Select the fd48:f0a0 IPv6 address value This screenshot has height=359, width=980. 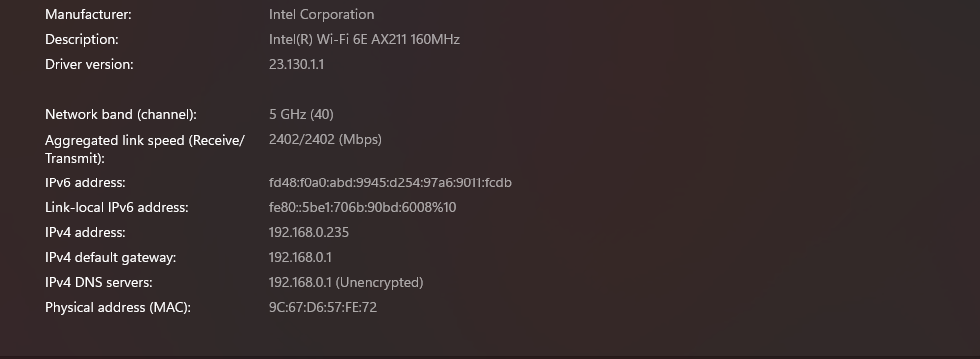pos(390,182)
